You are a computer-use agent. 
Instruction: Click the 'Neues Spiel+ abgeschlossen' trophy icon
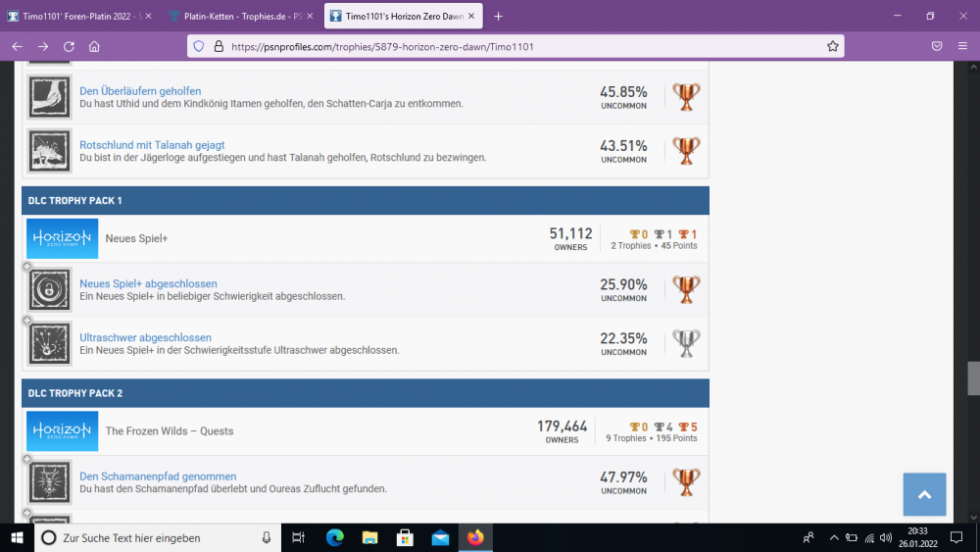coord(49,290)
